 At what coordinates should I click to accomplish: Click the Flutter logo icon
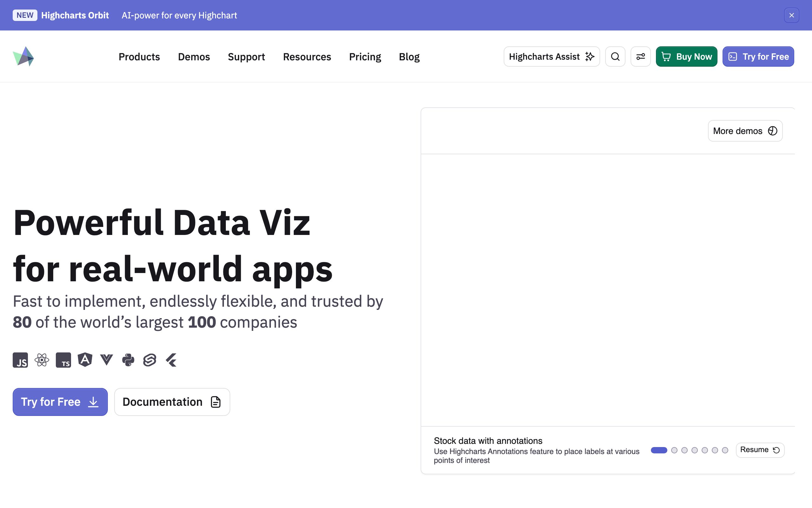pos(171,360)
